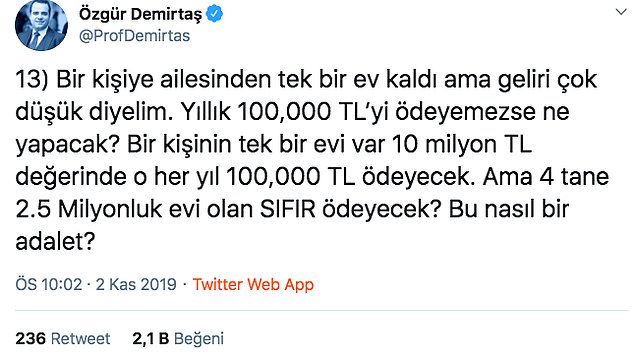Click the word "SIFIR" in the tweet
The width and height of the screenshot is (635, 362).
[x=288, y=209]
